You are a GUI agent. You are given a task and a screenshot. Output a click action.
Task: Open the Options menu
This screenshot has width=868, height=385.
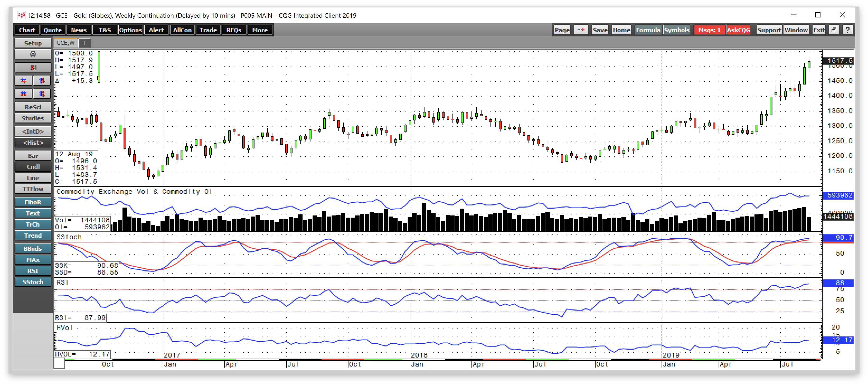[x=130, y=30]
